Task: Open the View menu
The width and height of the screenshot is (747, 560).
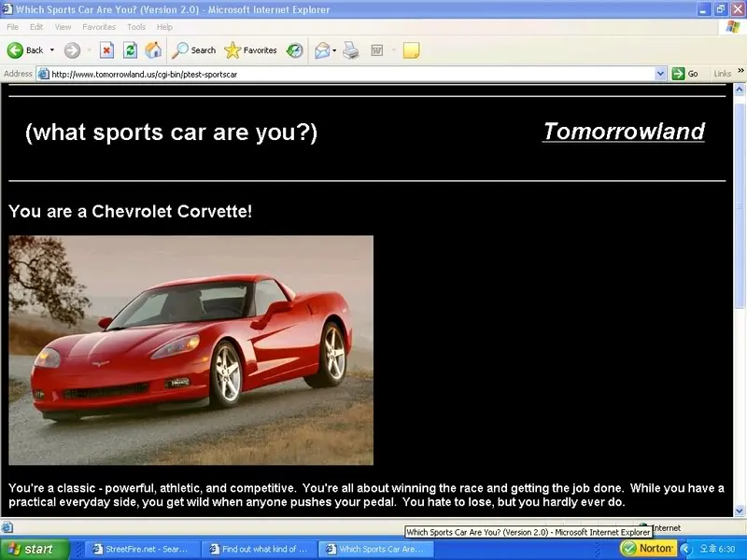Action: (x=63, y=27)
